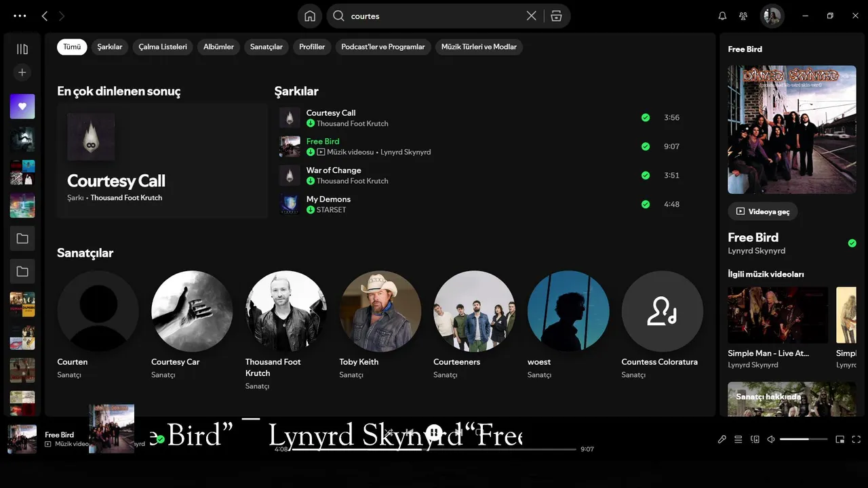Image resolution: width=868 pixels, height=488 pixels.
Task: Create a playlist with the plus icon
Action: pyautogui.click(x=22, y=73)
